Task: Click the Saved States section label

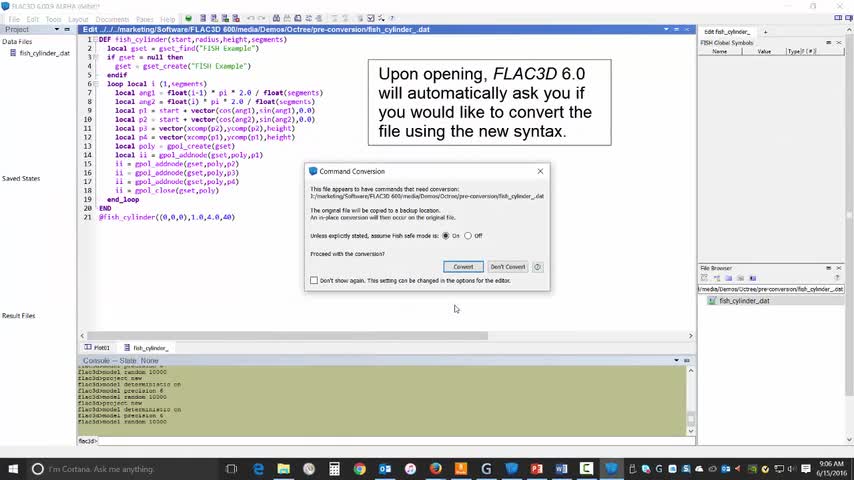Action: (x=21, y=179)
